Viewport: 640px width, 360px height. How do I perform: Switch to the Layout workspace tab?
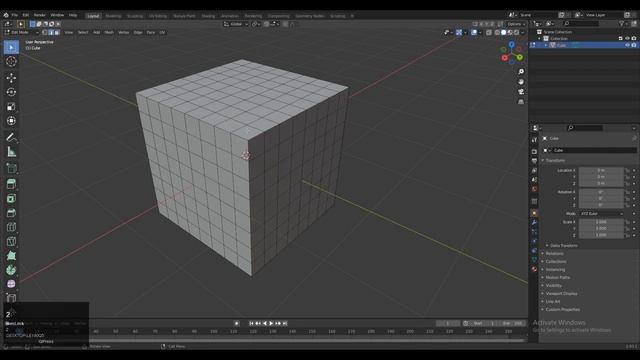click(93, 16)
